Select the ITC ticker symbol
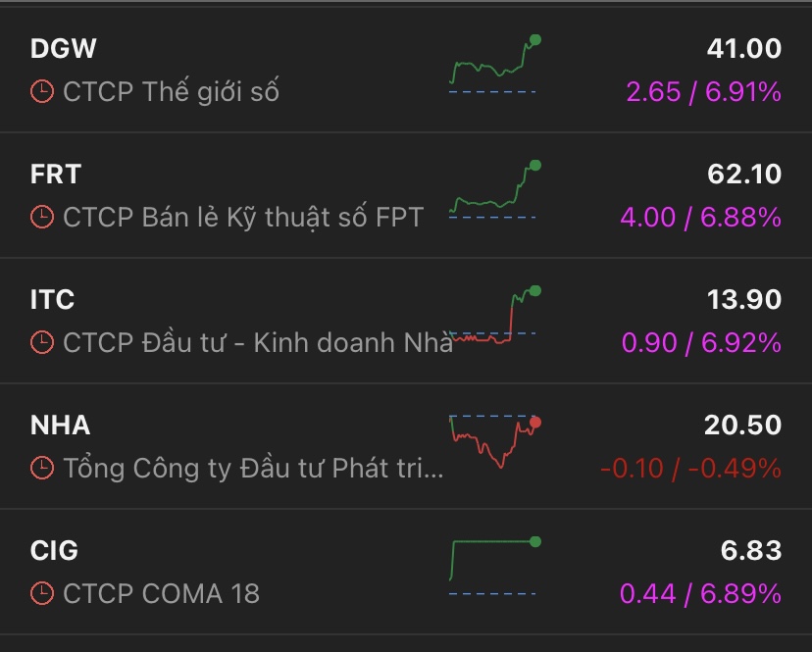Viewport: 812px width, 652px height. 53,299
